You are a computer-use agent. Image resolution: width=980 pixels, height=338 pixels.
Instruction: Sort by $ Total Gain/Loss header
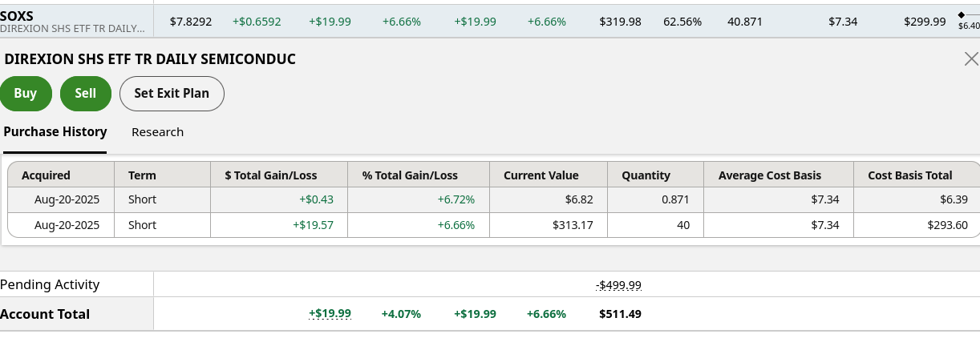tap(271, 175)
